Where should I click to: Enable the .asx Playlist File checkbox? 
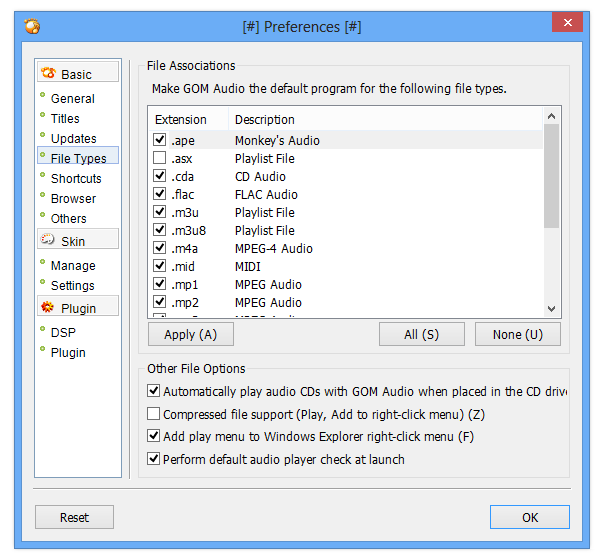click(x=160, y=159)
